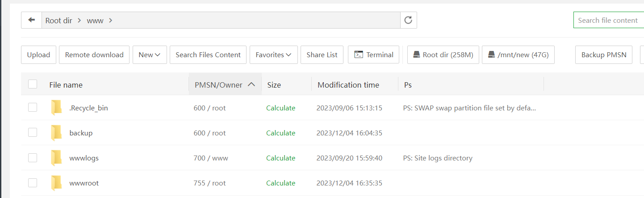The image size is (644, 198).
Task: Expand the Favorites dropdown
Action: tap(273, 55)
